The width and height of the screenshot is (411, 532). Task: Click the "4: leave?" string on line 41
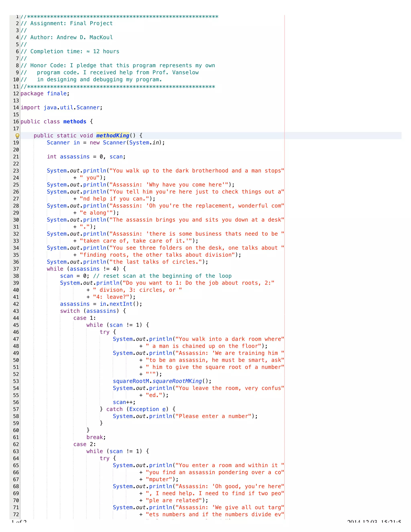pyautogui.click(x=111, y=297)
